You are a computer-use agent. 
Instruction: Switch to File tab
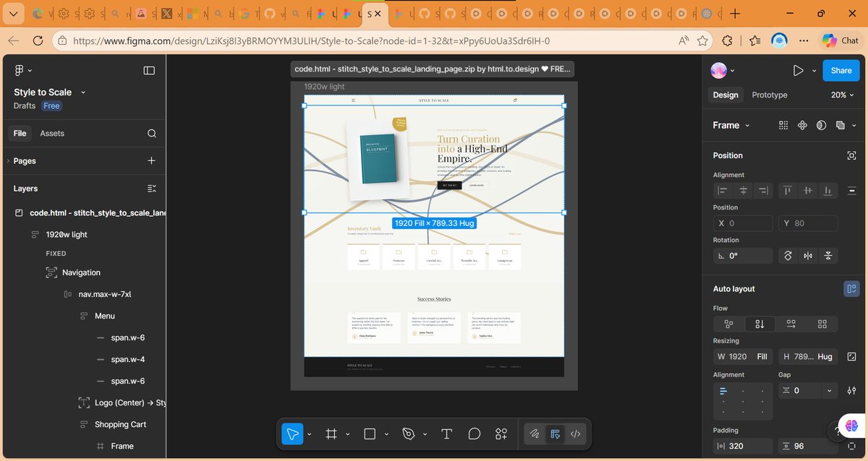click(20, 133)
